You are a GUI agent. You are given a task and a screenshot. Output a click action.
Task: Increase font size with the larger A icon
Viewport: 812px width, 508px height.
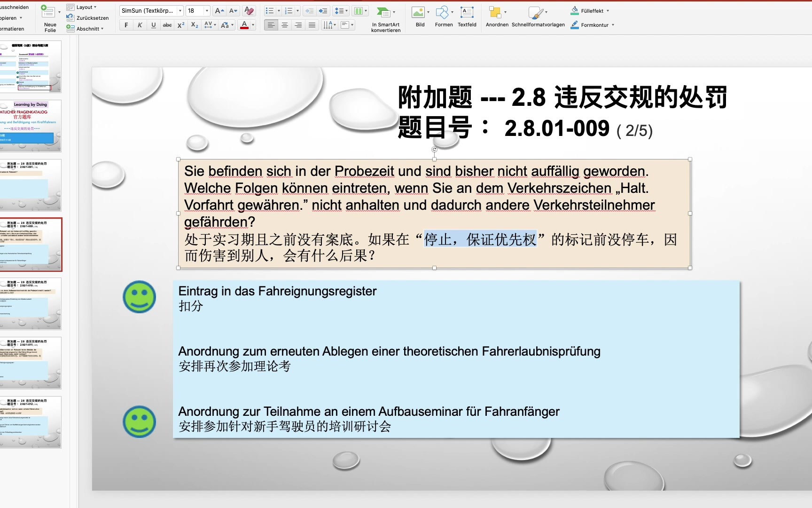219,10
